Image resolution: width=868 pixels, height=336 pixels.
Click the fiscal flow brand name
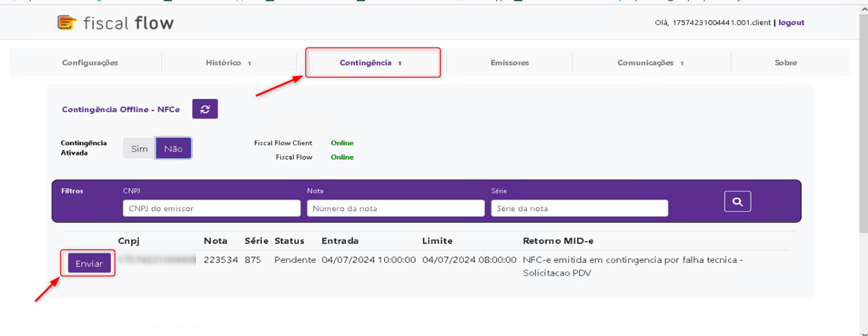tap(128, 23)
